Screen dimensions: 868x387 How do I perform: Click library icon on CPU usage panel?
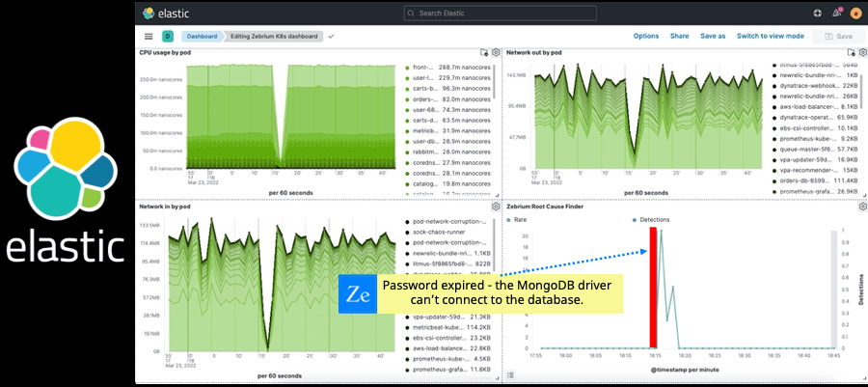tap(484, 52)
